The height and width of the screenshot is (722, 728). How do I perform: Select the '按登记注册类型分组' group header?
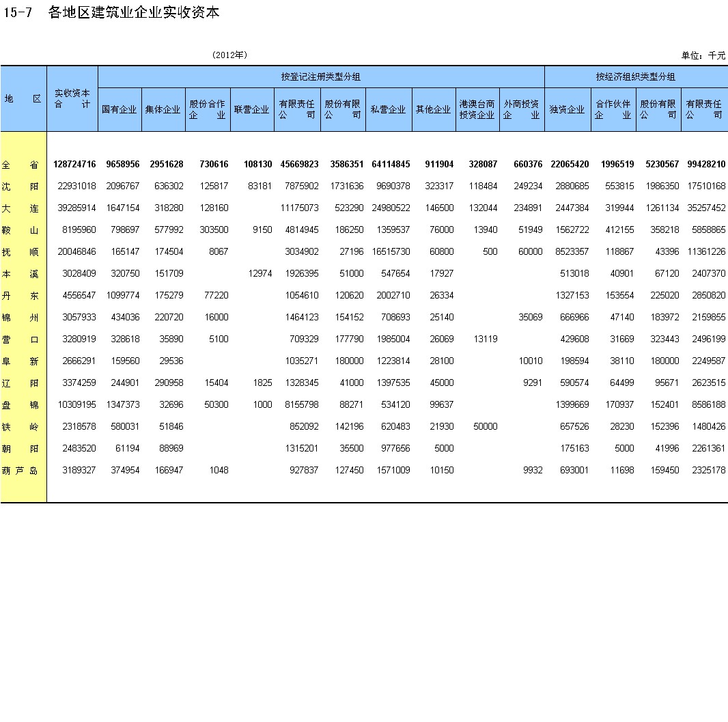[x=321, y=77]
